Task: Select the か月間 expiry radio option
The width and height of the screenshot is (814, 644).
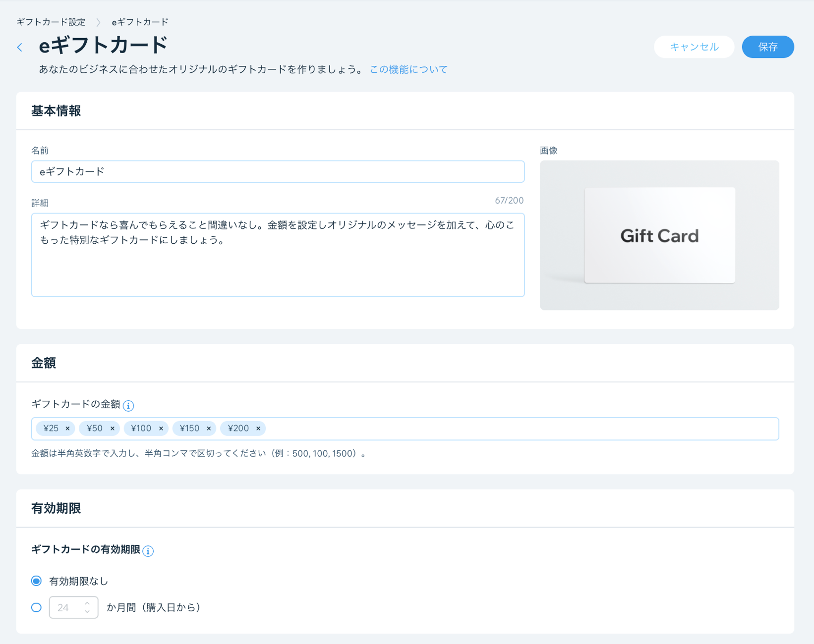Action: pos(37,607)
